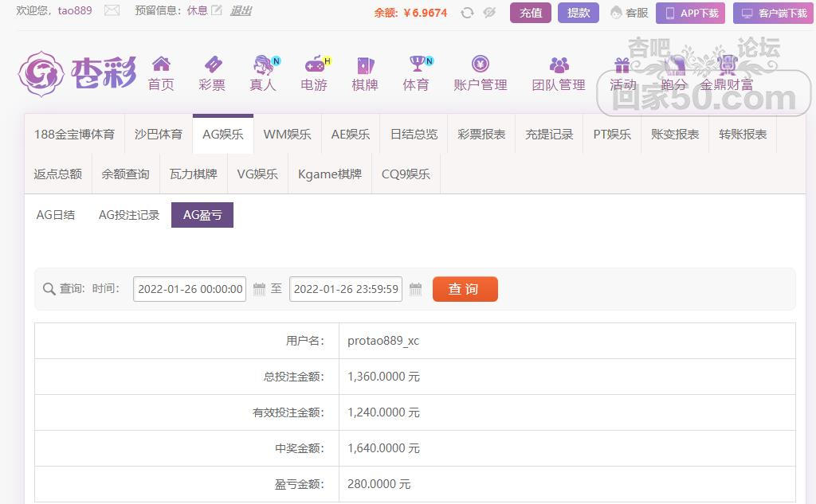
Task: Click the APP下载 button
Action: 690,13
